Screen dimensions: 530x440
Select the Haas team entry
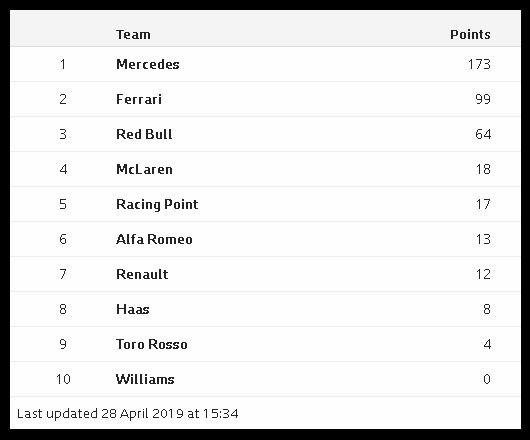pyautogui.click(x=132, y=309)
